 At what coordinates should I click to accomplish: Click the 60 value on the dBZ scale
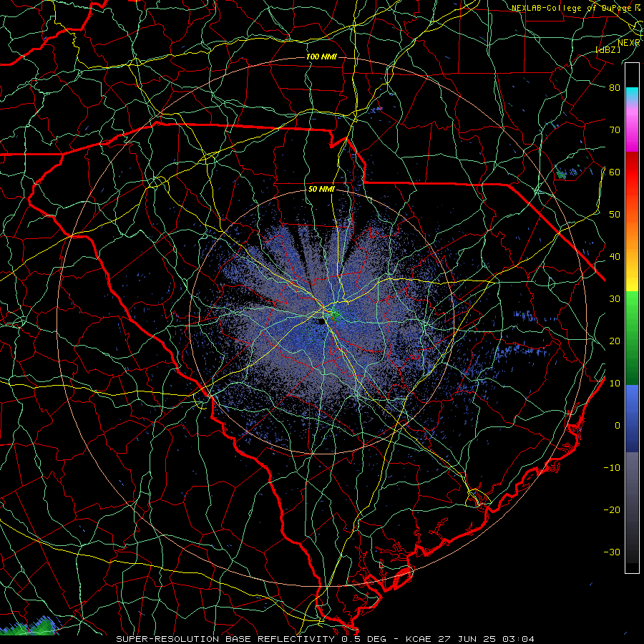tap(615, 172)
